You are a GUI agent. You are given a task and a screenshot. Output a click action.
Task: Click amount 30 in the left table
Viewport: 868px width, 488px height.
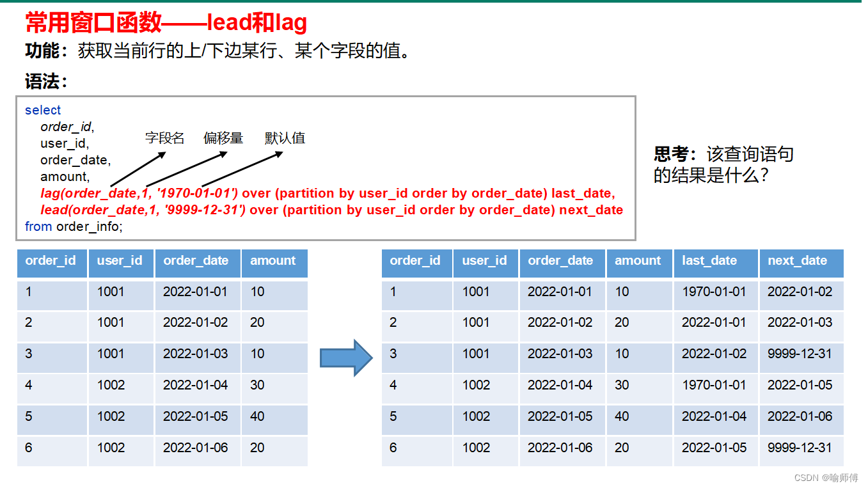tap(257, 385)
